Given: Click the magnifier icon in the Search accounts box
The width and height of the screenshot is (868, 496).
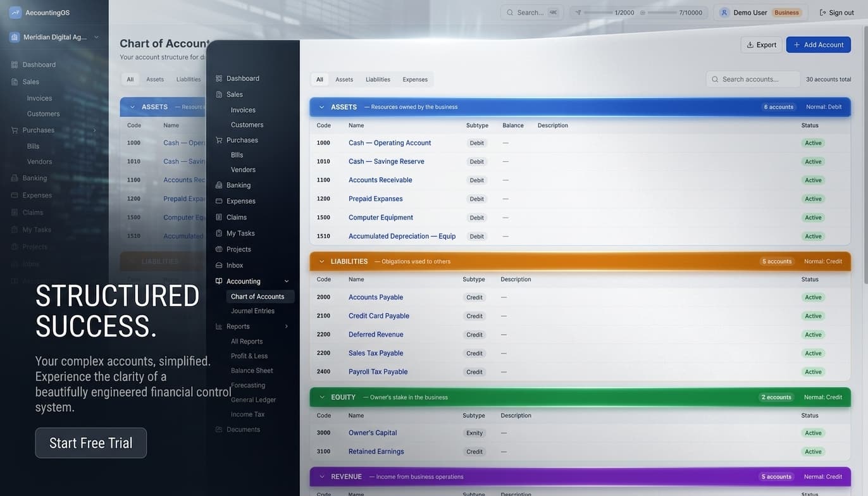Looking at the screenshot, I should tap(715, 79).
